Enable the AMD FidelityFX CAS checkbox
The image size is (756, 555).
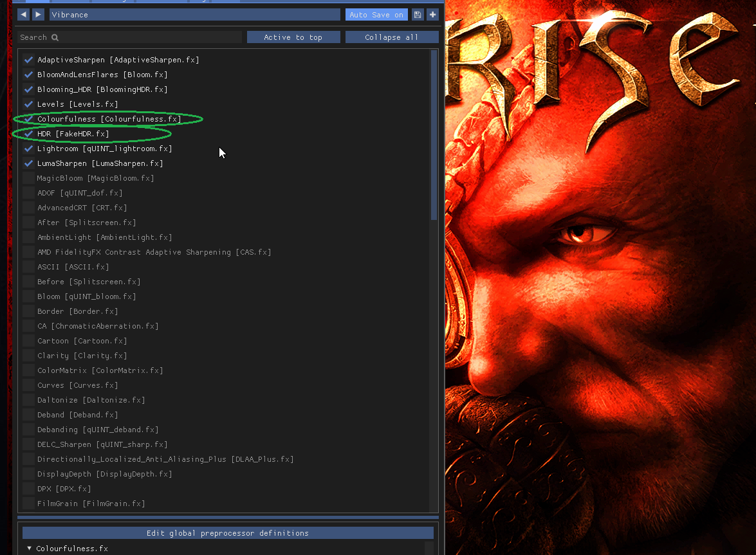click(28, 252)
